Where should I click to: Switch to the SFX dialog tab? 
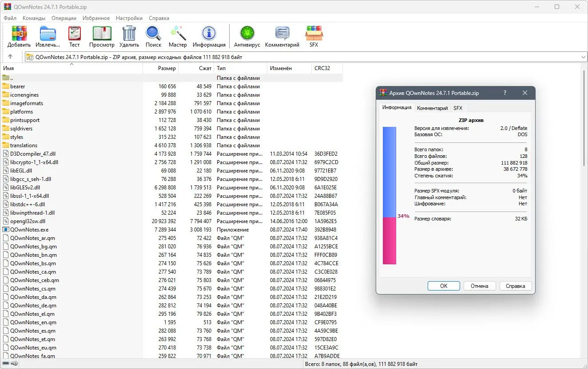pos(458,108)
